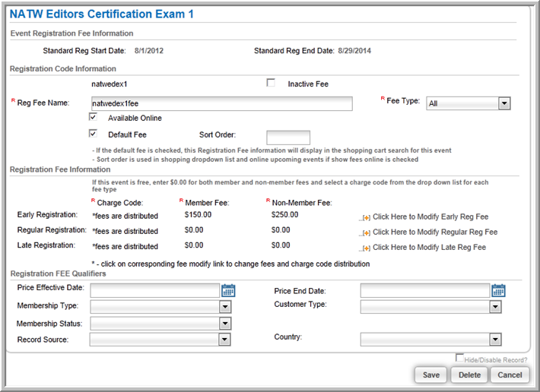Click the Regular Registration row label
Screen dimensions: 540x392
coord(52,230)
